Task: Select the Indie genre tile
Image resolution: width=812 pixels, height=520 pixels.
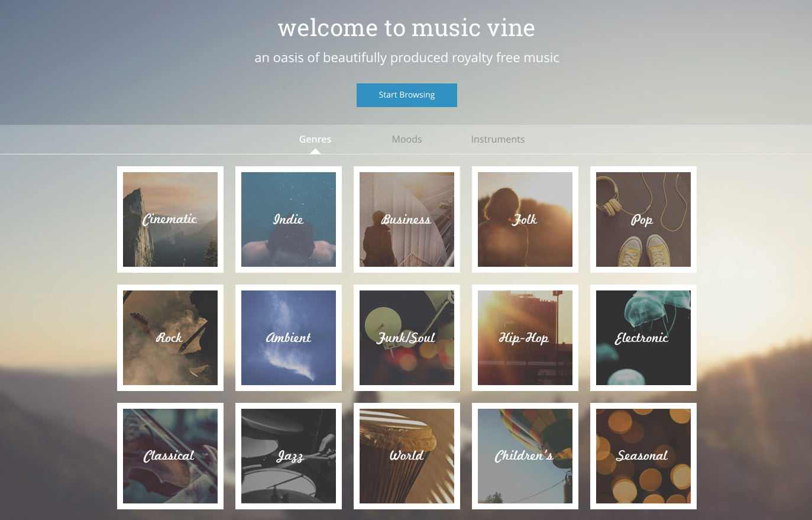Action: (289, 219)
